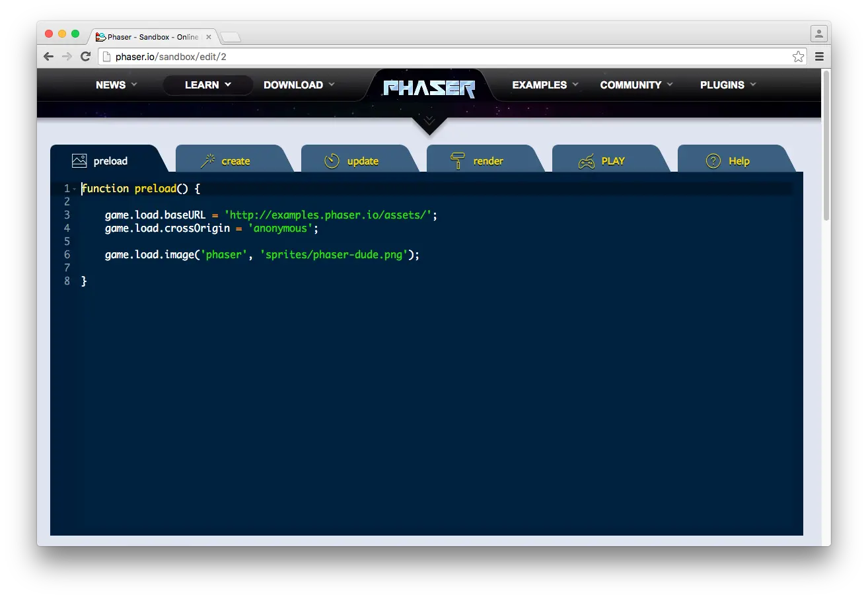
Task: Click the preload tab picture icon
Action: point(79,160)
